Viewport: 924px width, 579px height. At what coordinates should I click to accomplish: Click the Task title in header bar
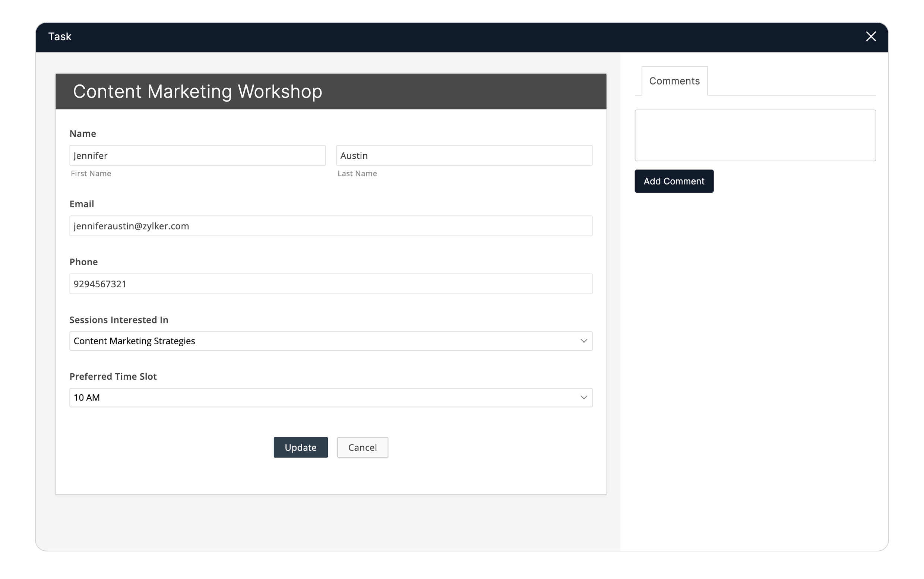click(x=60, y=37)
